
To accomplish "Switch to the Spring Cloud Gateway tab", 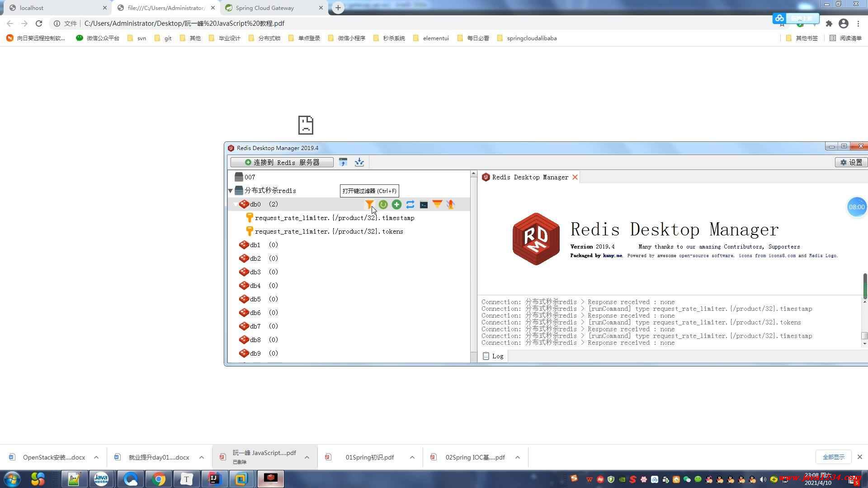I will tap(274, 8).
